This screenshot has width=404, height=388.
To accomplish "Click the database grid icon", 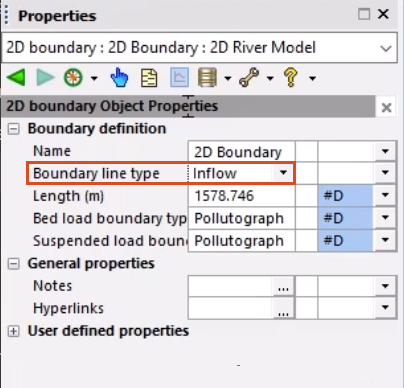I will (x=207, y=78).
